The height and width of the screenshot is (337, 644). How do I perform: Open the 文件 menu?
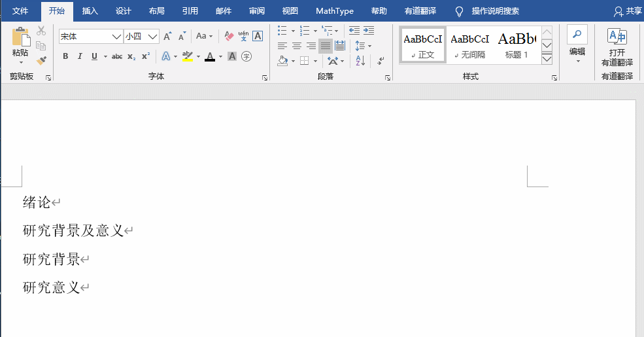20,11
